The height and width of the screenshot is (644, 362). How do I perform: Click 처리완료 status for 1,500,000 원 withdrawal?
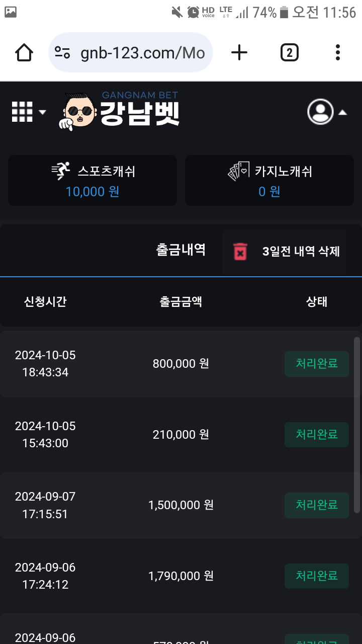pyautogui.click(x=316, y=505)
